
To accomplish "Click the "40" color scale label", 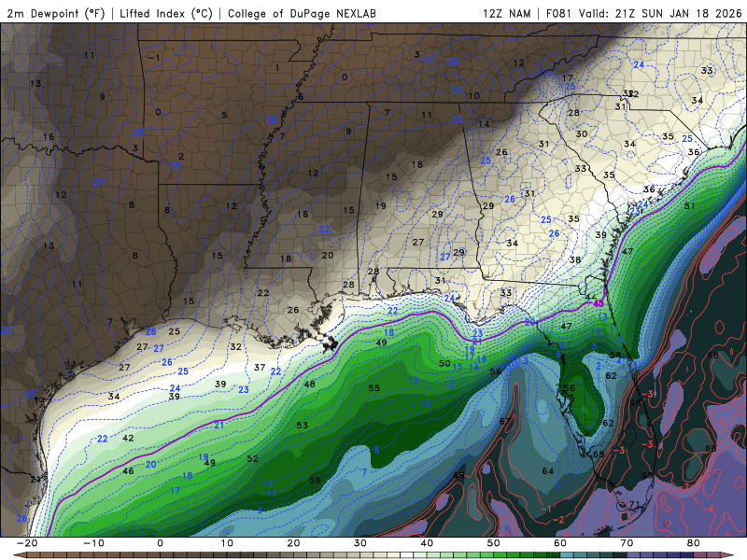I will (x=427, y=543).
